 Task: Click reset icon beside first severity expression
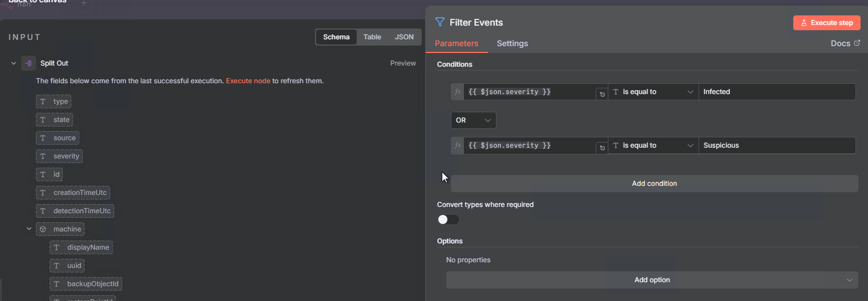coord(601,95)
